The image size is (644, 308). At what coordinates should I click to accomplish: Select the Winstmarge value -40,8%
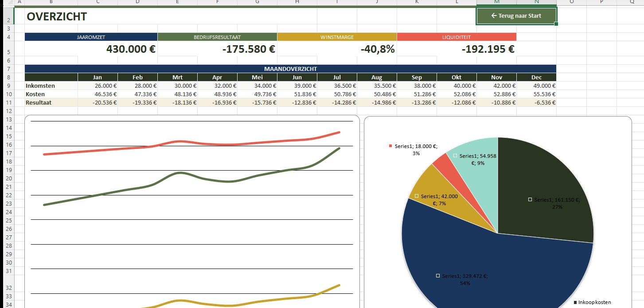click(x=377, y=49)
